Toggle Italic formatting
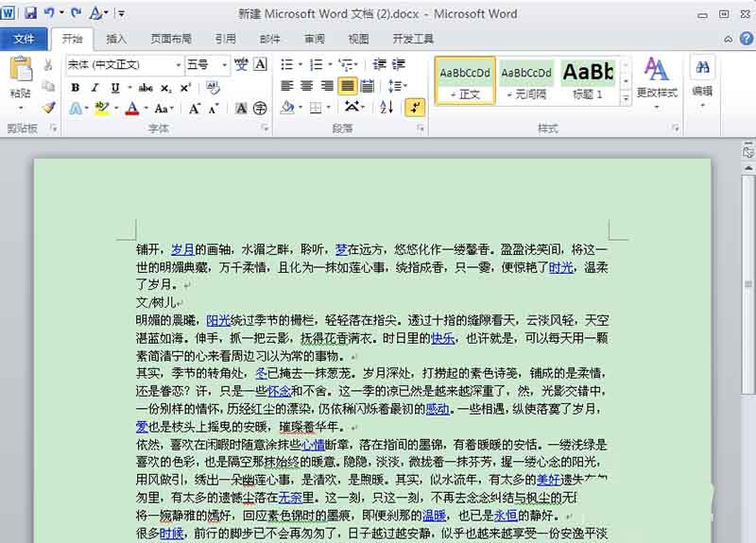 point(94,87)
